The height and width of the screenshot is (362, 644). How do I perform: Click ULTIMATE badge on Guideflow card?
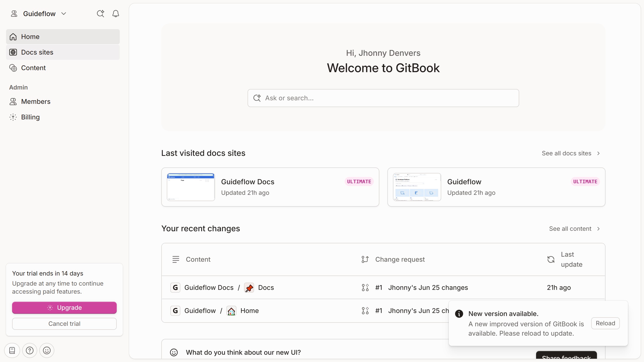(x=585, y=182)
